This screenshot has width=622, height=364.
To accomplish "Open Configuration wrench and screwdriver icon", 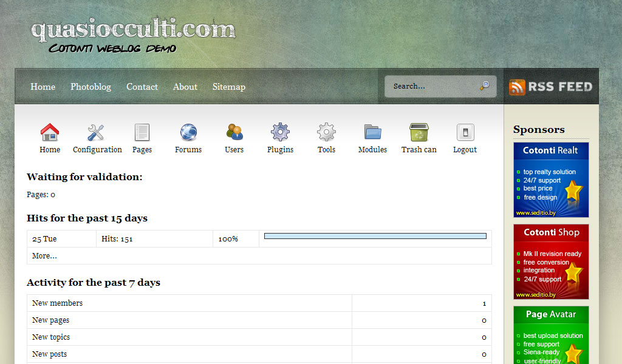I will tap(97, 132).
